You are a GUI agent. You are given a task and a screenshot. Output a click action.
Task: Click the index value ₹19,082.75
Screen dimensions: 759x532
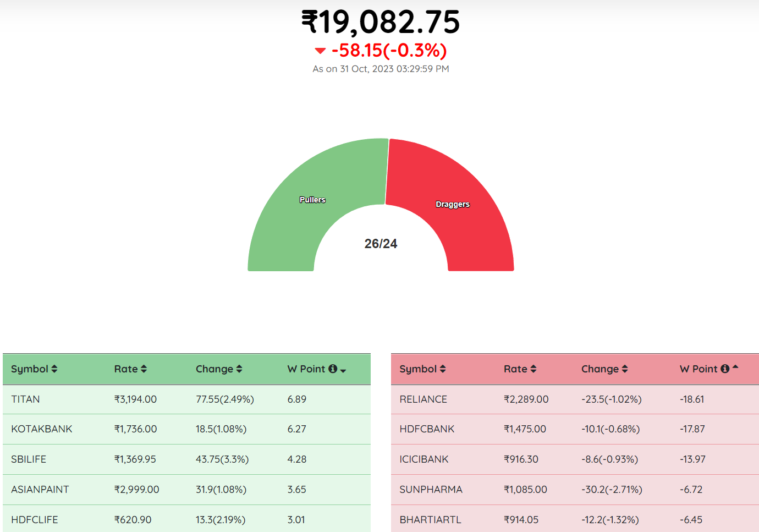pos(381,22)
